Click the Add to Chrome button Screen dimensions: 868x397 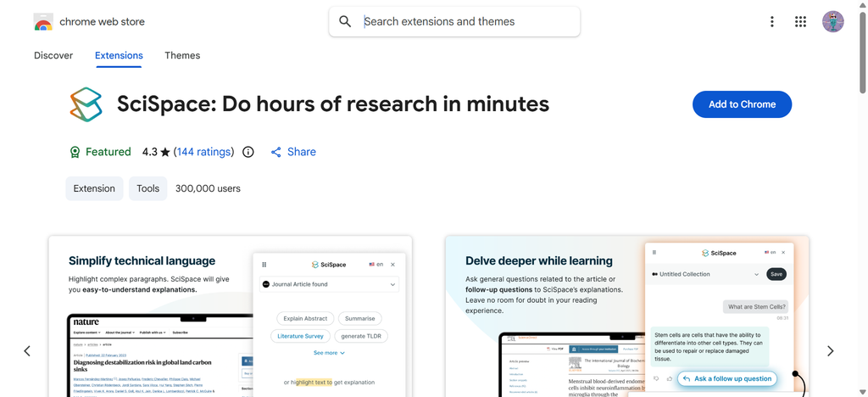(742, 104)
